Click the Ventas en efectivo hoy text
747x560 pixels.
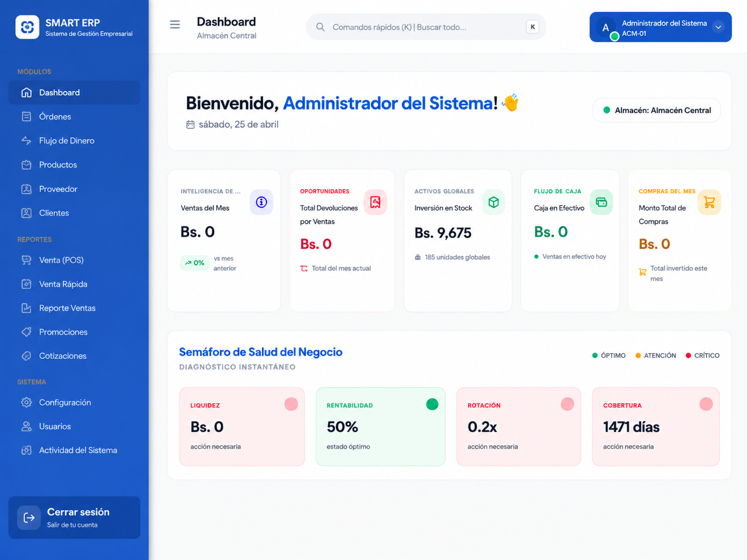574,256
